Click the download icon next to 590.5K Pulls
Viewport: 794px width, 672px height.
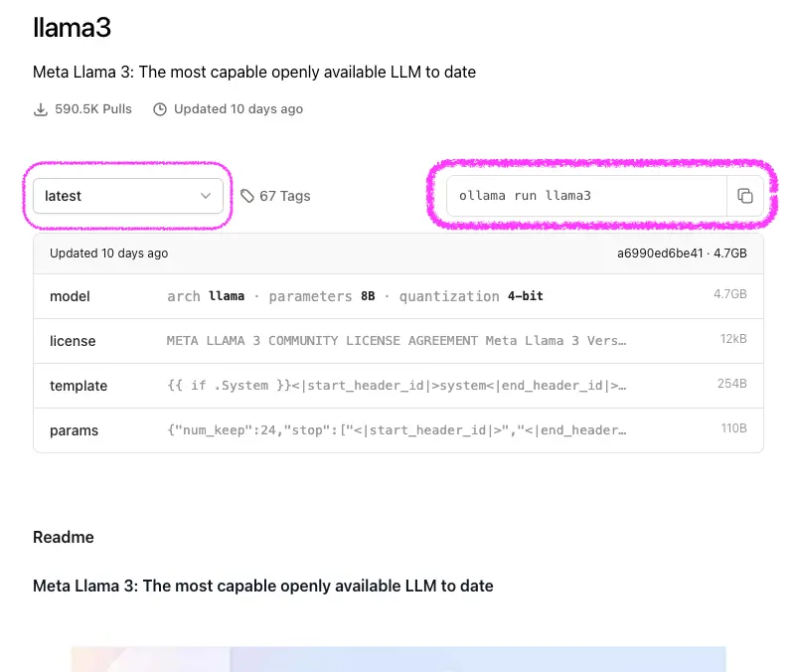point(41,109)
